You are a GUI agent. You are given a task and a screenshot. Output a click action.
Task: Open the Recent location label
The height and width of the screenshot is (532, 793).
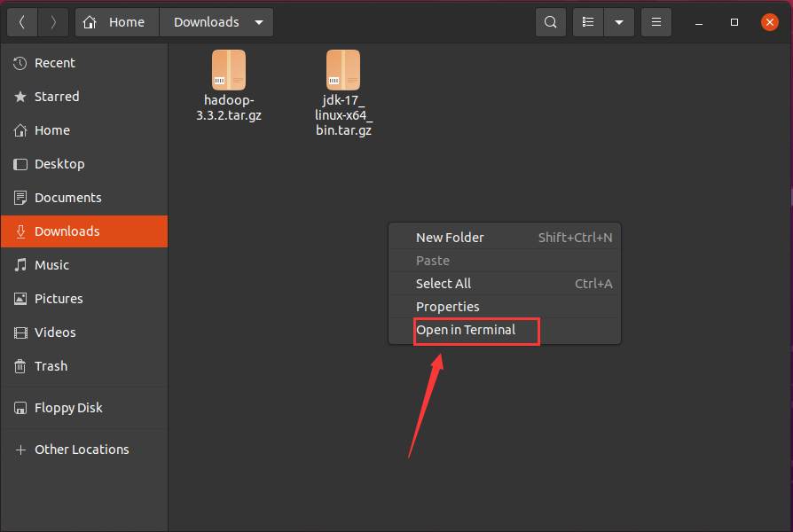55,63
